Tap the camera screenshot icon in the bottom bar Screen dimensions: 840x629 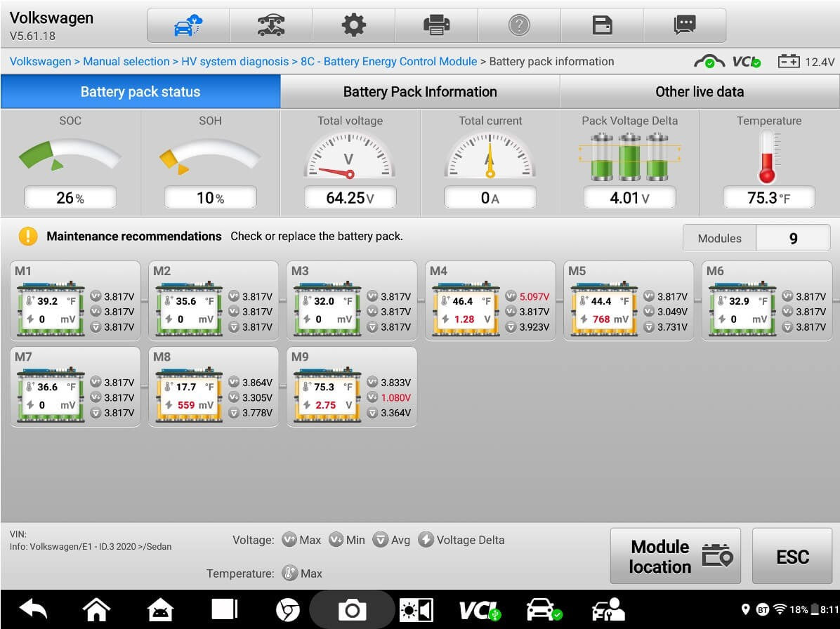pos(352,610)
